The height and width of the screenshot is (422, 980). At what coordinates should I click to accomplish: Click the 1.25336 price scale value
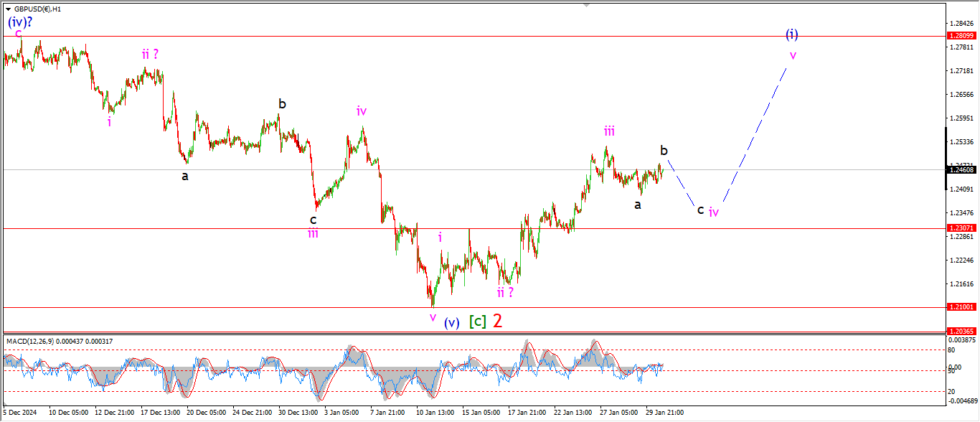coord(961,142)
